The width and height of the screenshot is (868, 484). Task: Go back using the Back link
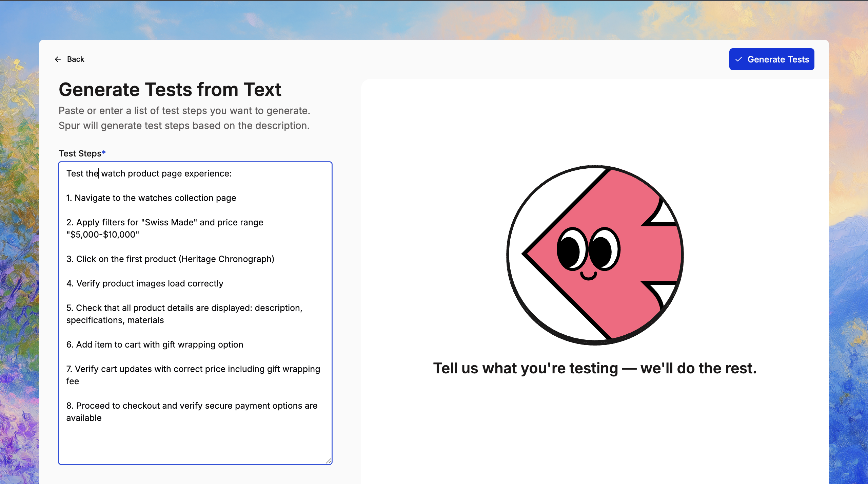click(x=75, y=59)
